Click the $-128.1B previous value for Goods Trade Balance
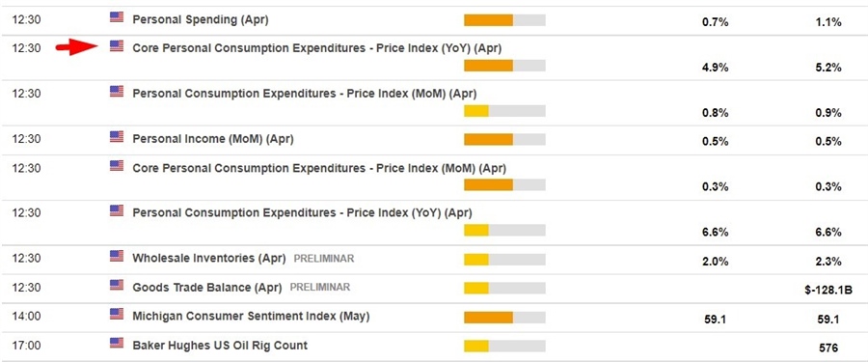868x362 pixels. pyautogui.click(x=828, y=290)
